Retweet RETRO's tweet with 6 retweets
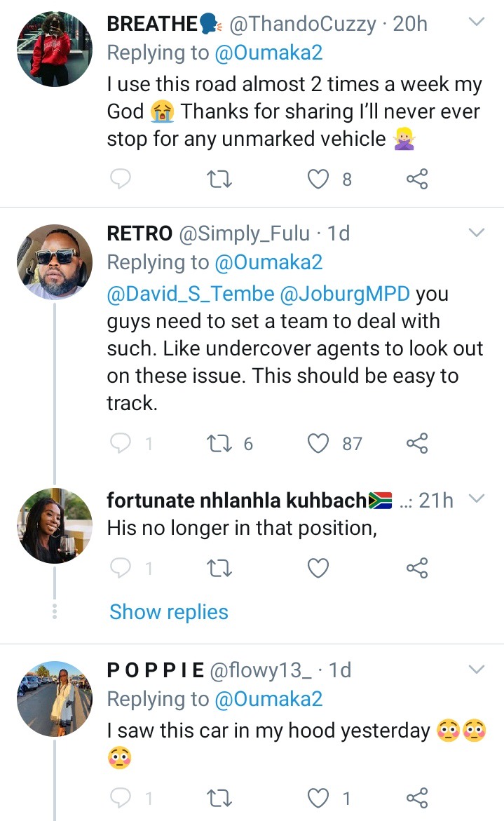This screenshot has width=504, height=821. (x=220, y=443)
